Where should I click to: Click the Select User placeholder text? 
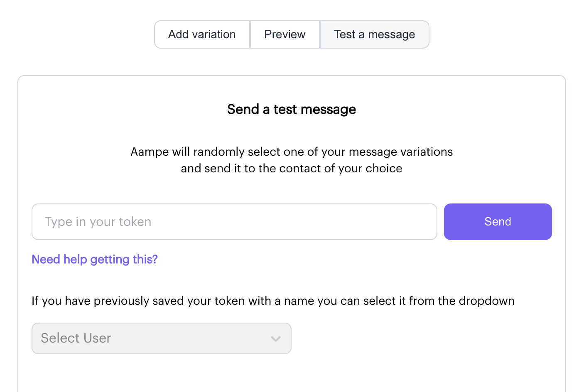coord(76,338)
